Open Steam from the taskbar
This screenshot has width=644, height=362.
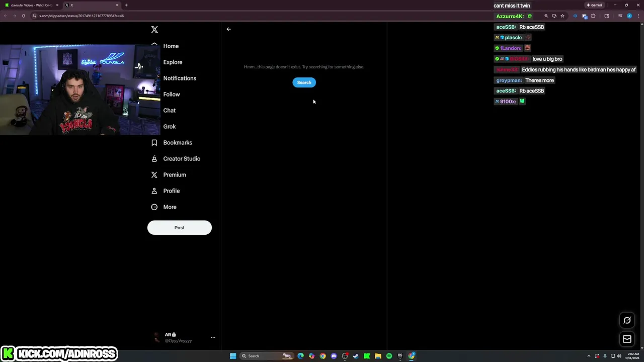(356, 356)
